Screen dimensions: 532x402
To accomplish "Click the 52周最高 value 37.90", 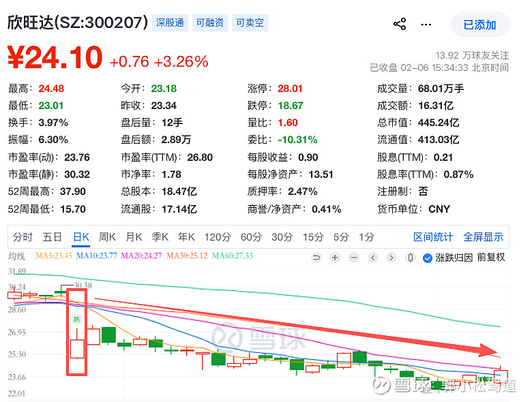I will (72, 191).
